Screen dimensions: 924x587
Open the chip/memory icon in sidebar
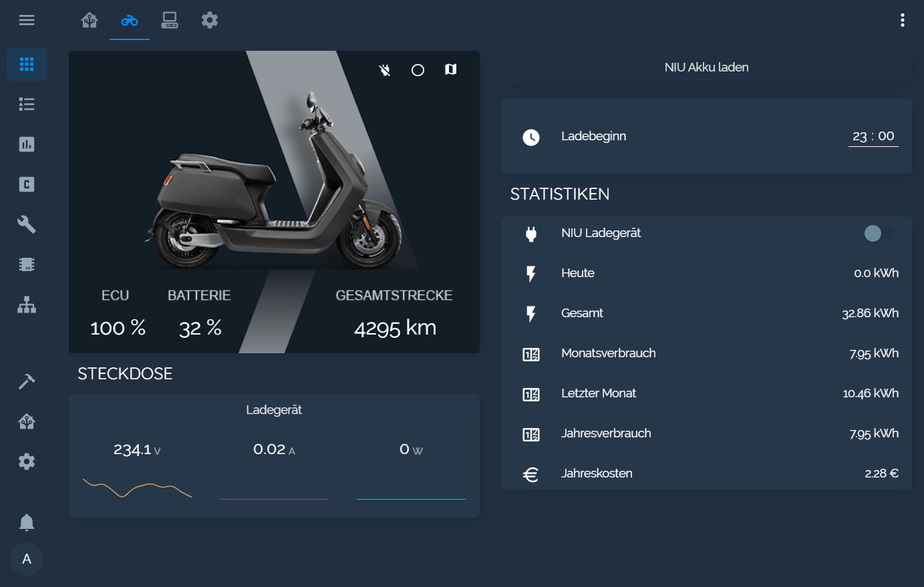(27, 264)
